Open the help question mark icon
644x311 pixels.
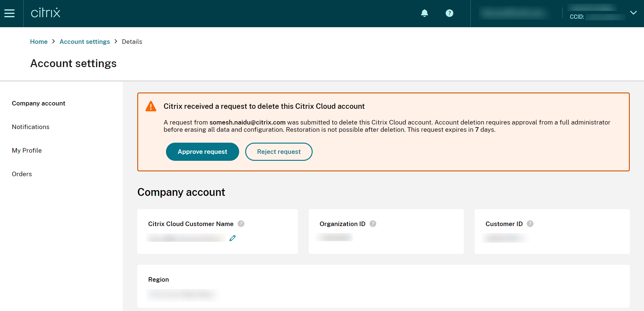[449, 13]
